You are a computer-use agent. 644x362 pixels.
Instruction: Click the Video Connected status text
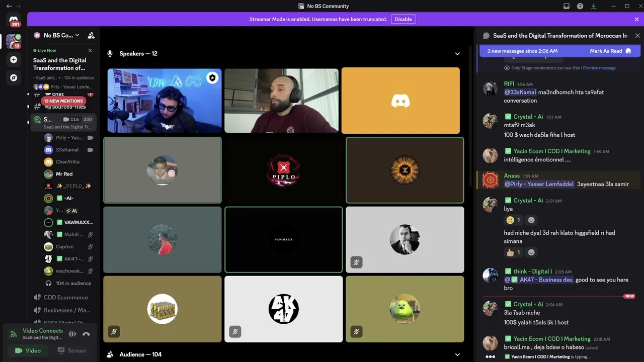pos(43,331)
